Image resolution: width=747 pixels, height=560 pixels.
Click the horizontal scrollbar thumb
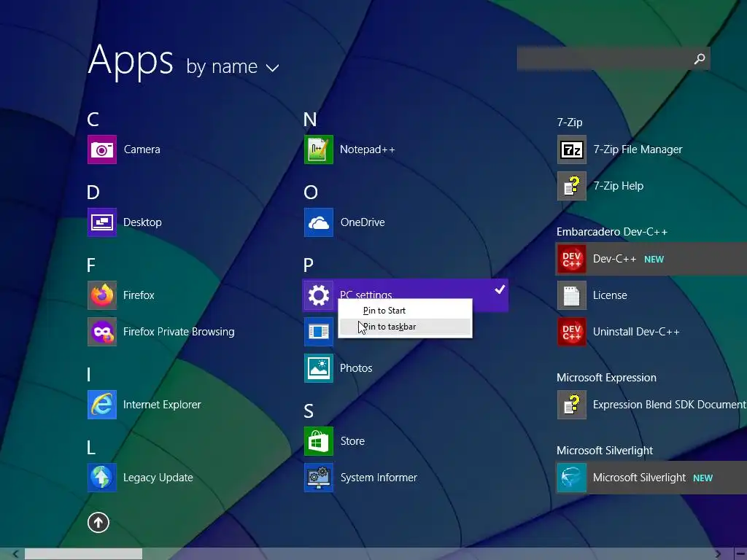click(x=83, y=554)
